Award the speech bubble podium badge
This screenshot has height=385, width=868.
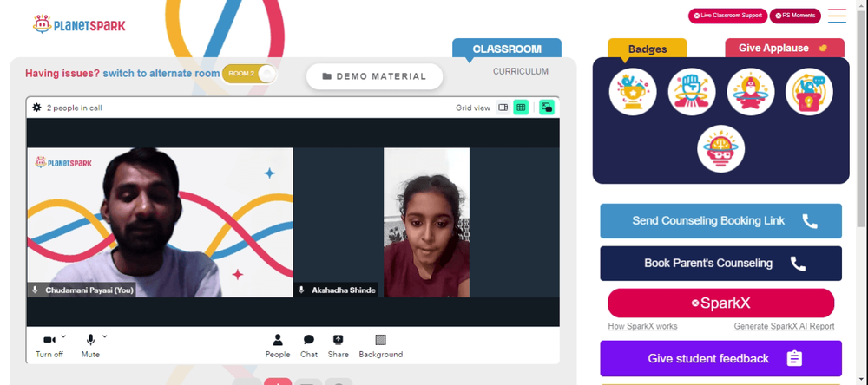(809, 92)
